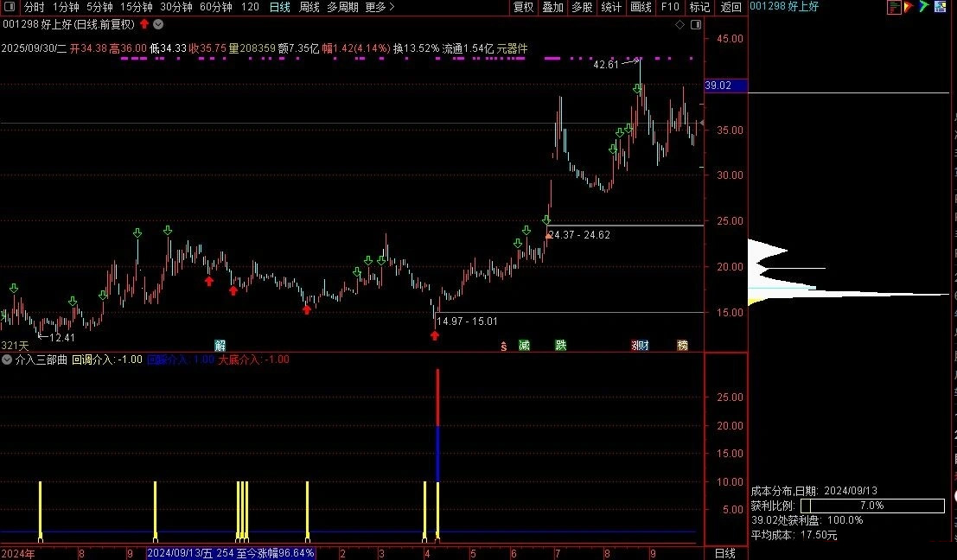This screenshot has height=560, width=957.
Task: Open 多股 multi-stock view
Action: 583,7
